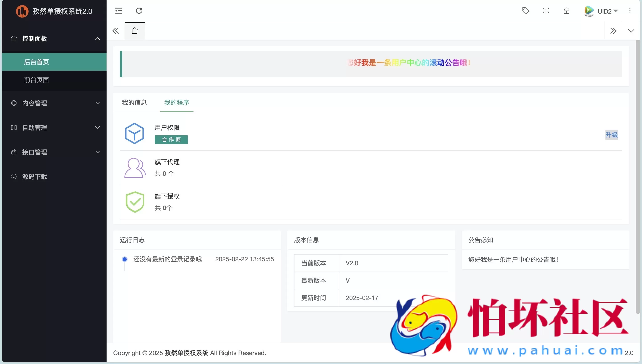The height and width of the screenshot is (364, 642).
Task: Open the tag icon in the top toolbar
Action: pyautogui.click(x=525, y=10)
